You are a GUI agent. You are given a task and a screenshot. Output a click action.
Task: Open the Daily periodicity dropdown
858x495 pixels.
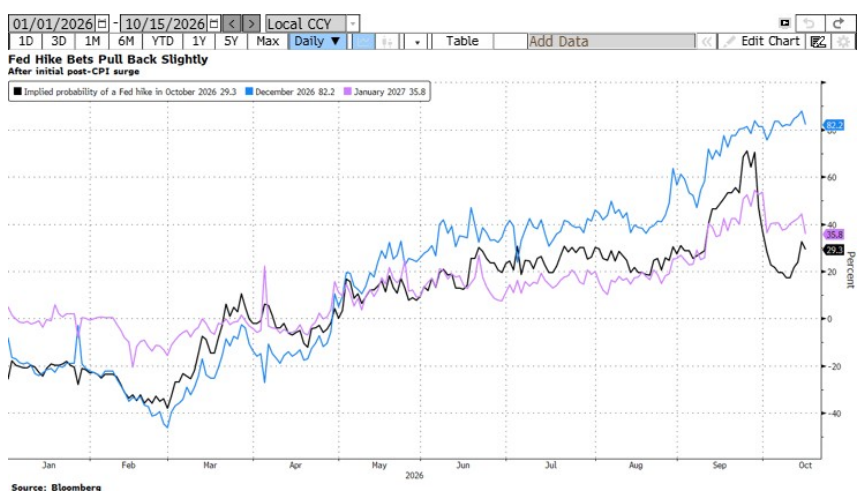[x=317, y=41]
